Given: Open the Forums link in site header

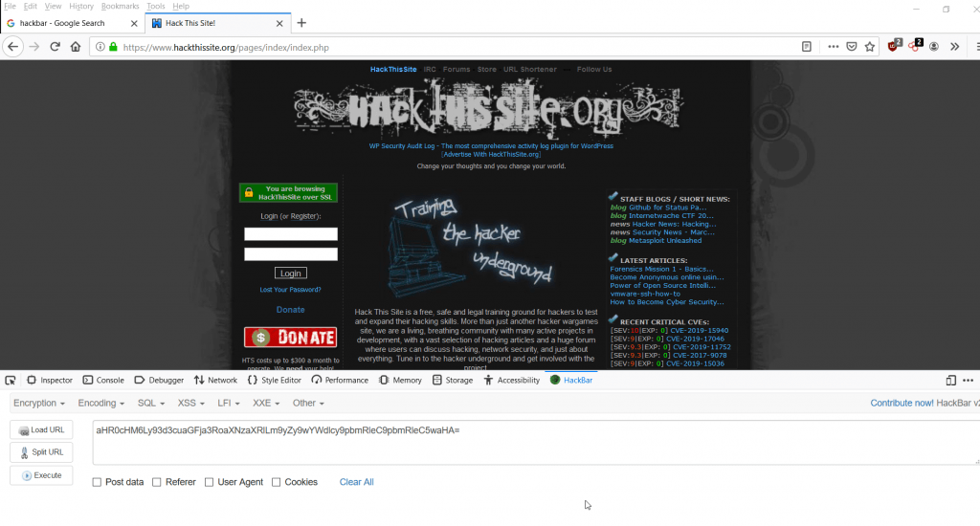Looking at the screenshot, I should click(457, 70).
